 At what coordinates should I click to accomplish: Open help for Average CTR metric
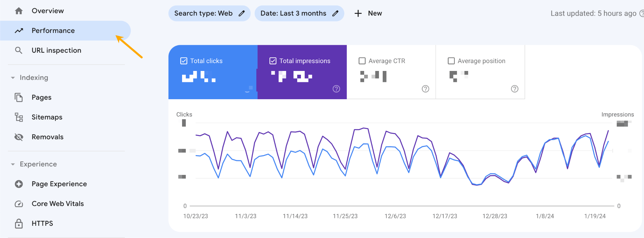click(x=425, y=89)
